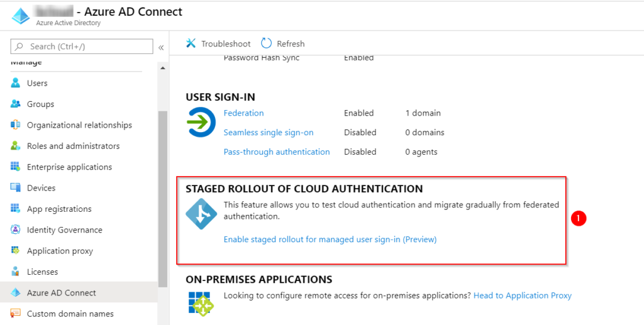
Task: Click the Application proxy icon
Action: click(16, 250)
